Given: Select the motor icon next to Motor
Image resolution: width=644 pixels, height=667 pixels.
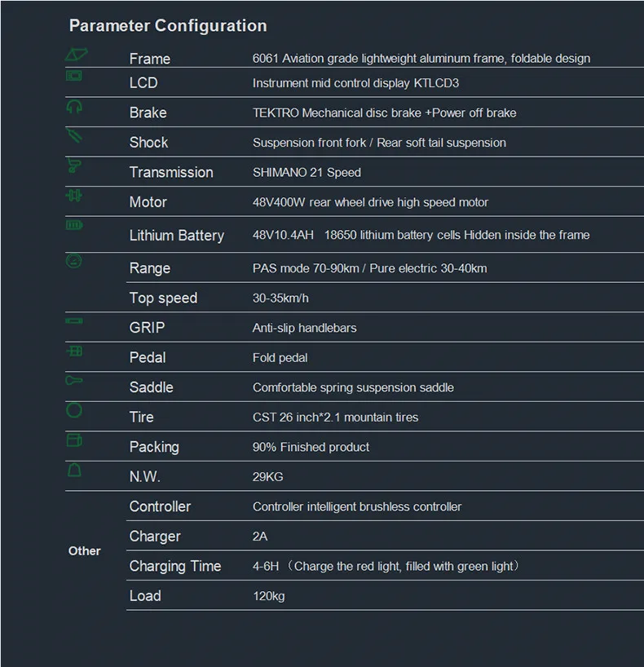Looking at the screenshot, I should click(74, 196).
